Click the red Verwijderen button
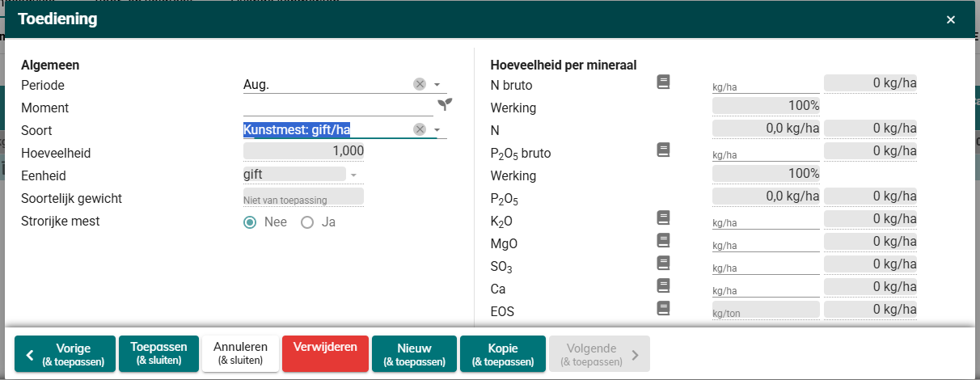The height and width of the screenshot is (380, 980). point(325,353)
